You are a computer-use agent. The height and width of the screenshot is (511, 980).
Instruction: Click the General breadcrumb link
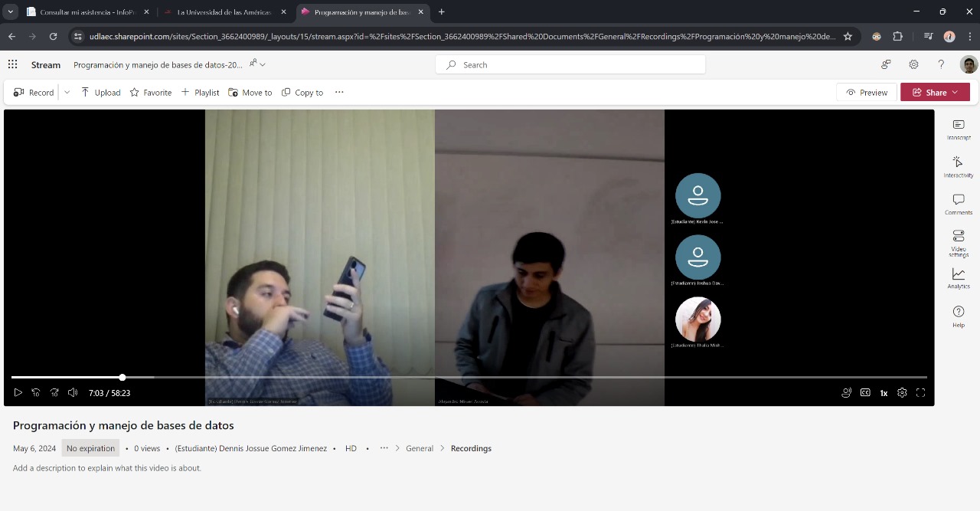420,448
